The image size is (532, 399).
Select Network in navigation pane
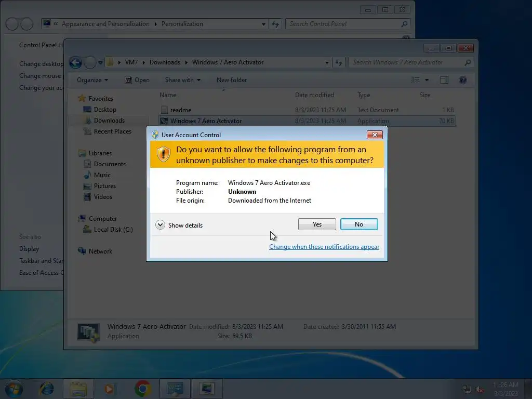(100, 251)
